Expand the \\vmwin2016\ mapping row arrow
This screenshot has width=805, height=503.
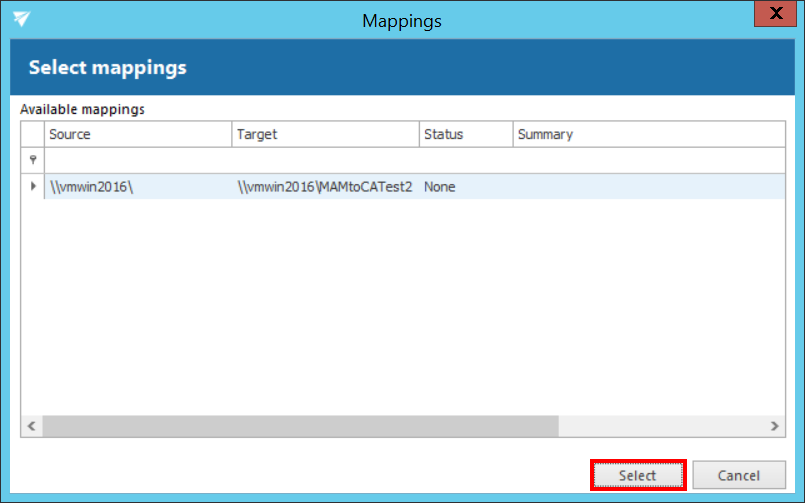tap(33, 186)
